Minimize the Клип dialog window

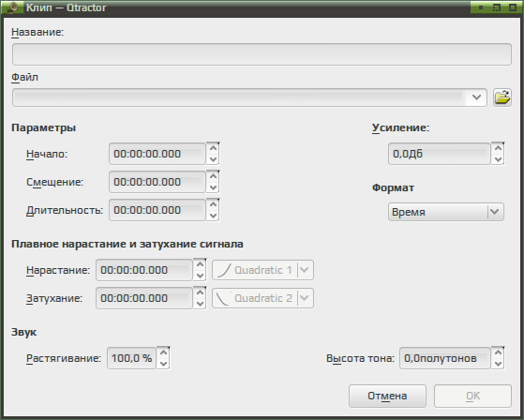(481, 7)
